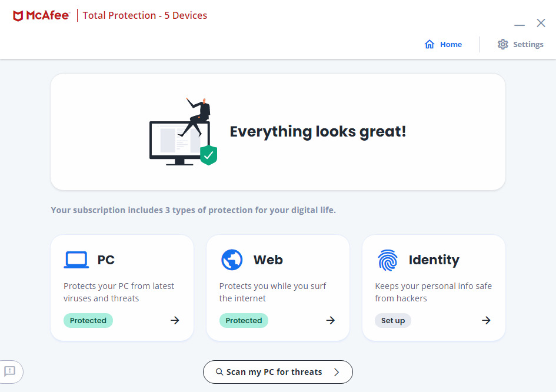556x392 pixels.
Task: Click the McAfee shield logo
Action: pyautogui.click(x=18, y=16)
